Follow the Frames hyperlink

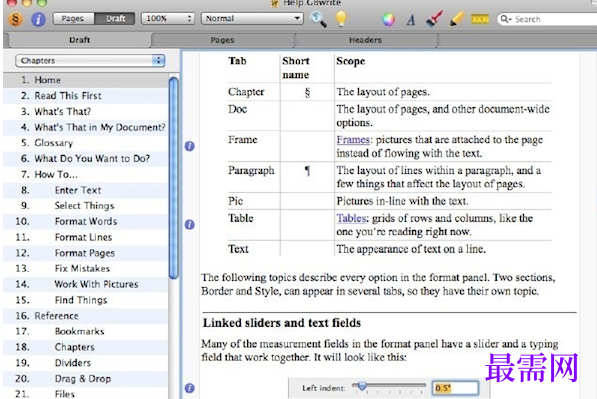[353, 140]
